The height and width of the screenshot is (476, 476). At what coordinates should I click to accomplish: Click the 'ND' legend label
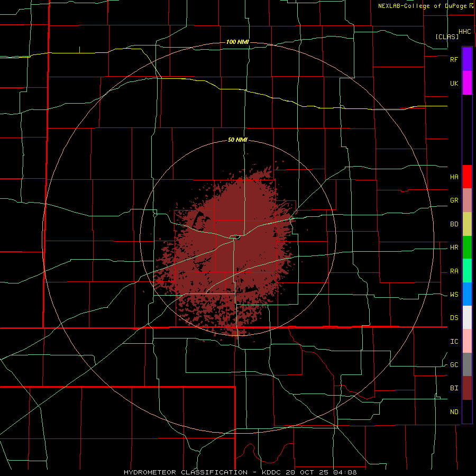pos(454,412)
